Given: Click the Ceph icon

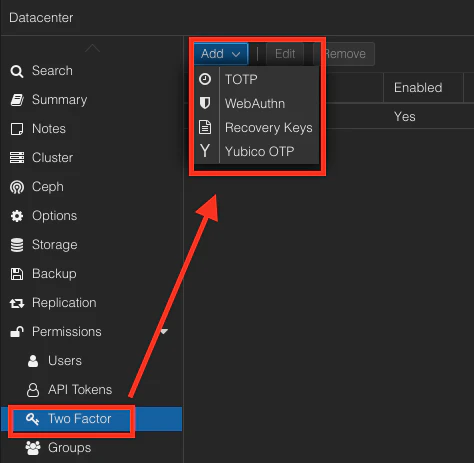Looking at the screenshot, I should [x=17, y=187].
